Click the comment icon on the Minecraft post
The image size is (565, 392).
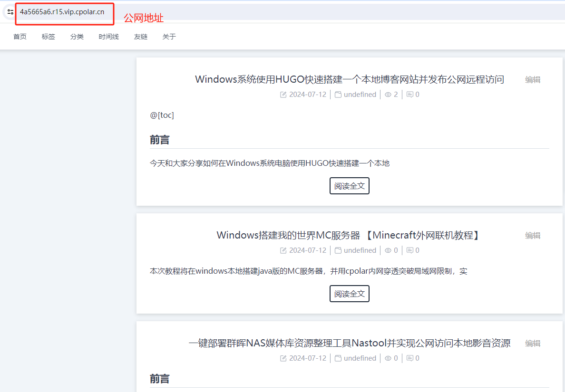[x=410, y=250]
